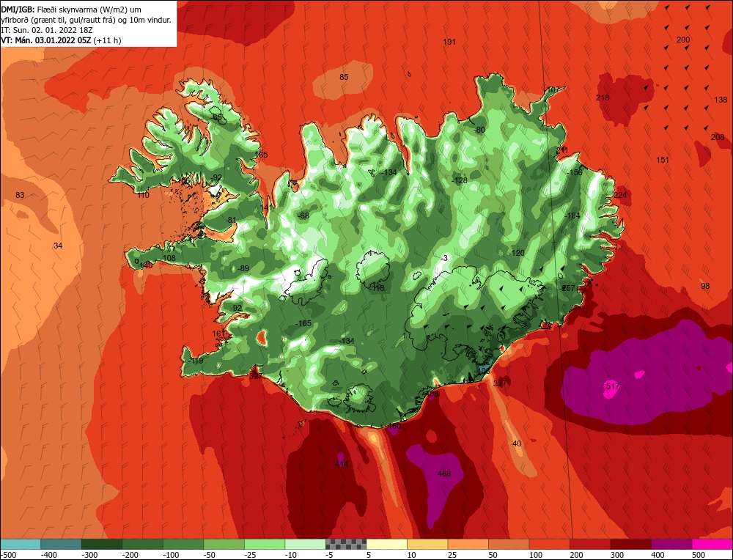Click the legend label -50
733x560 pixels.
click(210, 555)
